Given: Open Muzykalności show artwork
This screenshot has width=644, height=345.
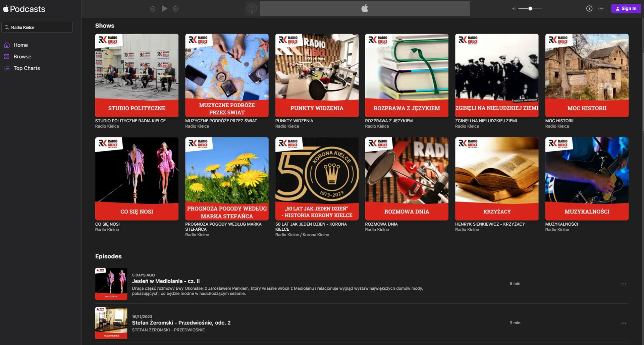Looking at the screenshot, I should pyautogui.click(x=587, y=179).
